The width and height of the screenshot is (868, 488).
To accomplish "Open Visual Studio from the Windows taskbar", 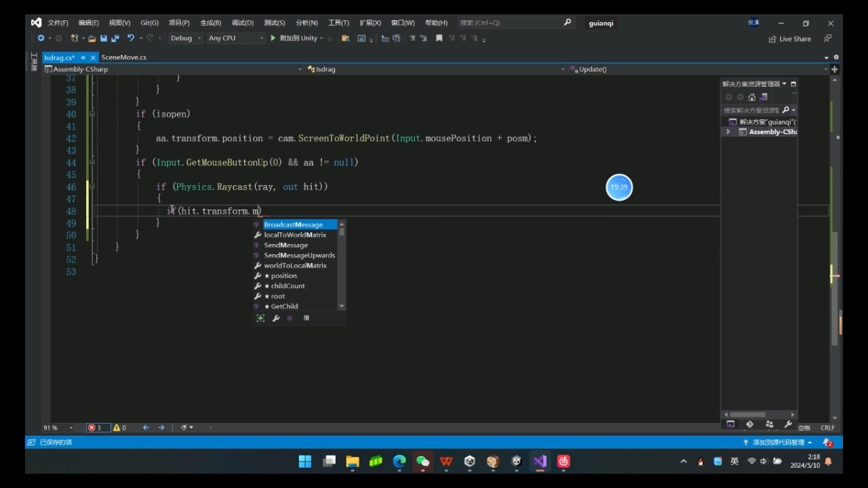I will coord(540,462).
